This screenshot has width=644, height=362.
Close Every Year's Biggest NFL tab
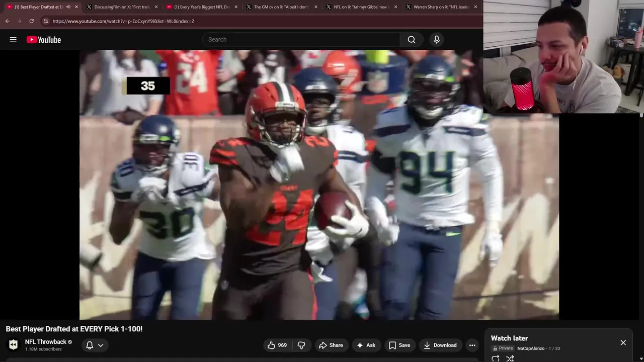[235, 7]
